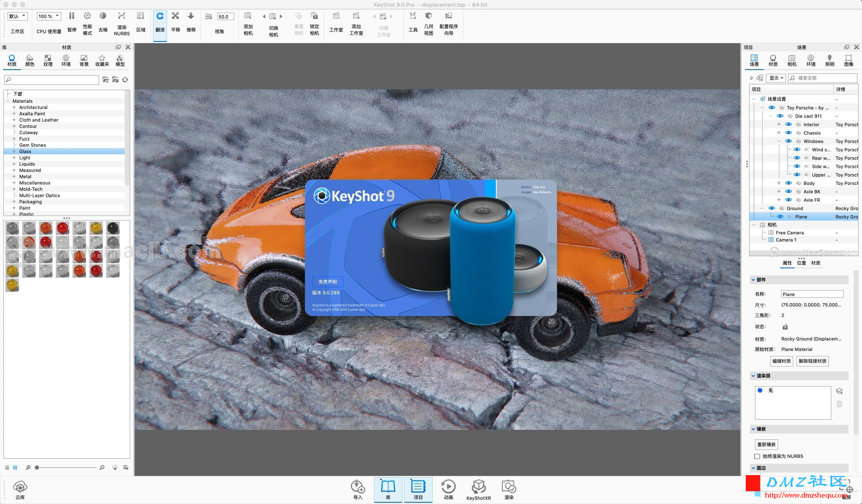Open the Studios toolbar icon
The width and height of the screenshot is (862, 504).
point(336,16)
